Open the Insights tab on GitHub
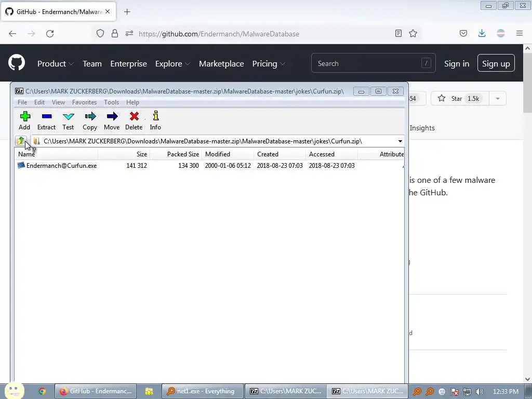532x399 pixels. [x=422, y=128]
